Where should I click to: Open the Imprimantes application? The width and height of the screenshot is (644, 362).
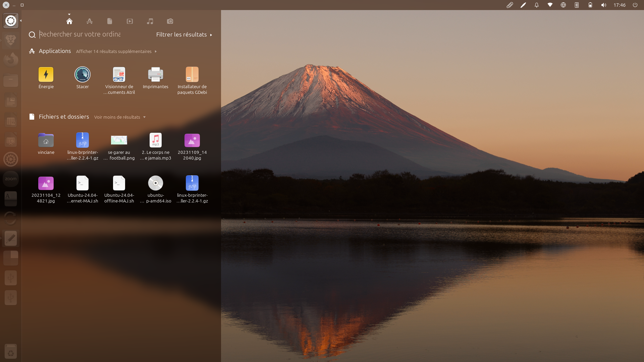[156, 75]
